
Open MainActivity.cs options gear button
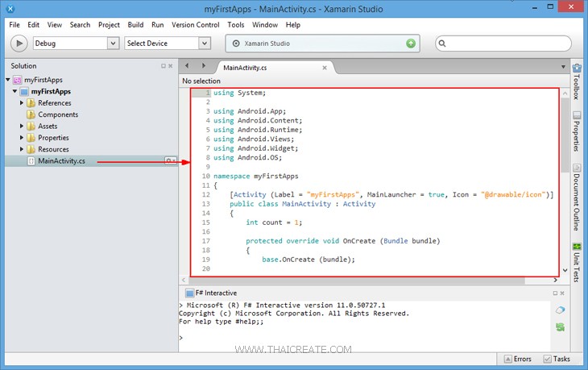click(x=171, y=160)
